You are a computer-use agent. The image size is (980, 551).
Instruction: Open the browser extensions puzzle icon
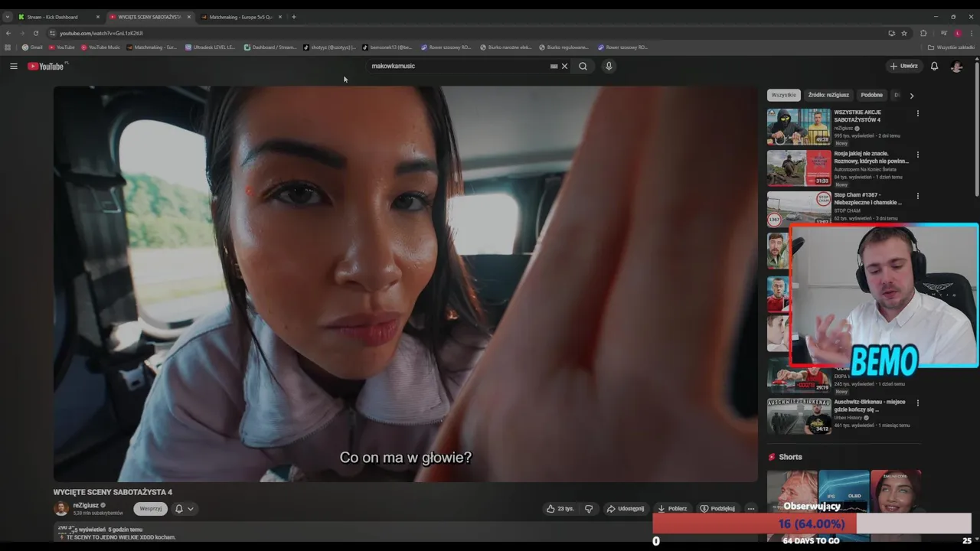click(923, 33)
